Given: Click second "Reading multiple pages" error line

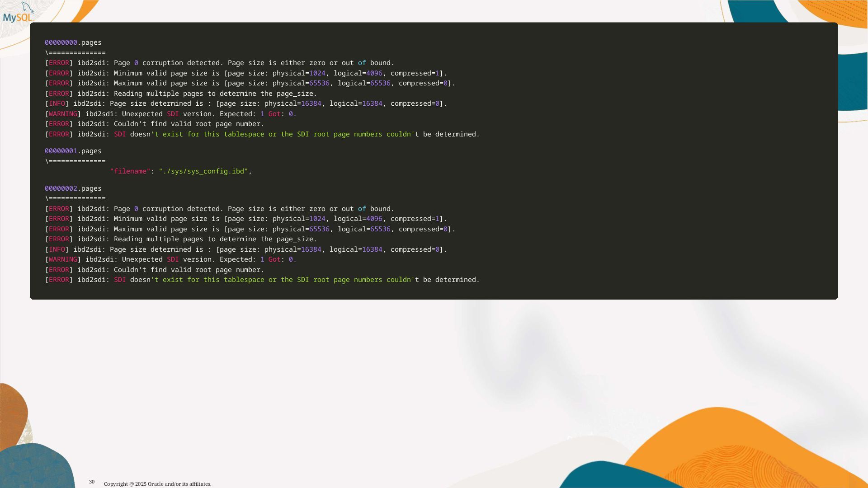Looking at the screenshot, I should (181, 239).
